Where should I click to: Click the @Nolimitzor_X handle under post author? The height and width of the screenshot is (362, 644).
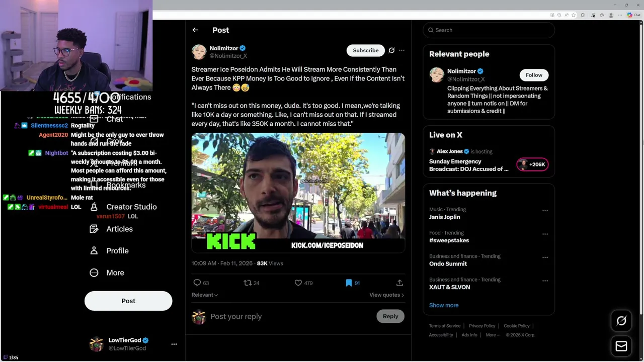(228, 56)
